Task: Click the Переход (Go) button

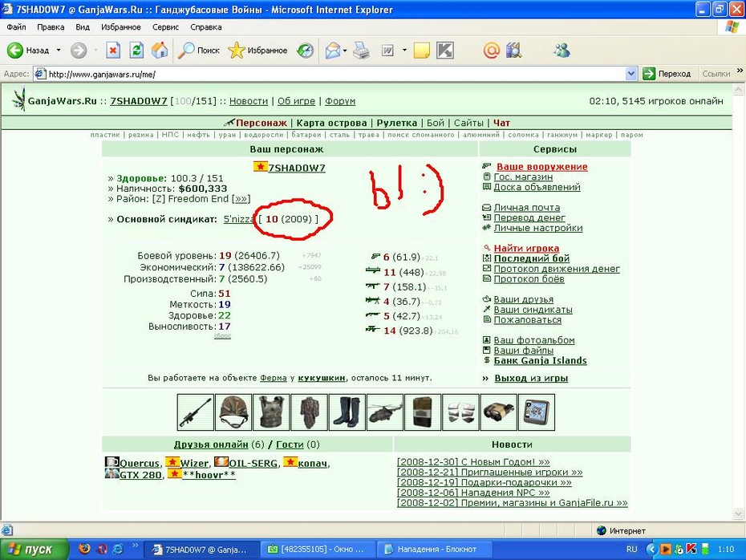Action: point(667,74)
